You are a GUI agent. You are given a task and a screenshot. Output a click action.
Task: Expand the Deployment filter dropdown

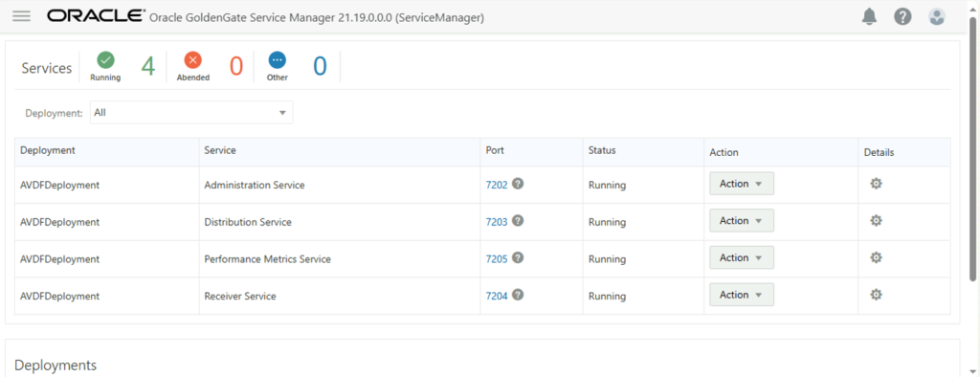(x=191, y=113)
